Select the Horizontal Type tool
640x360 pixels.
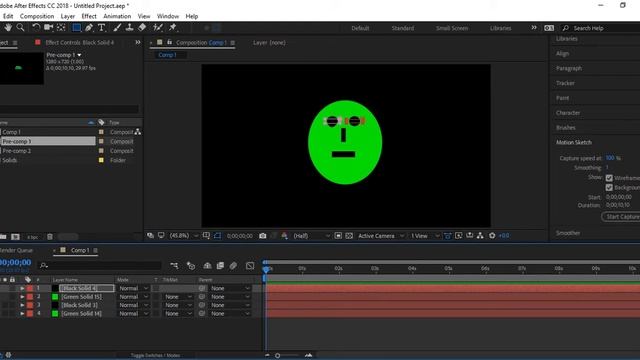point(101,27)
